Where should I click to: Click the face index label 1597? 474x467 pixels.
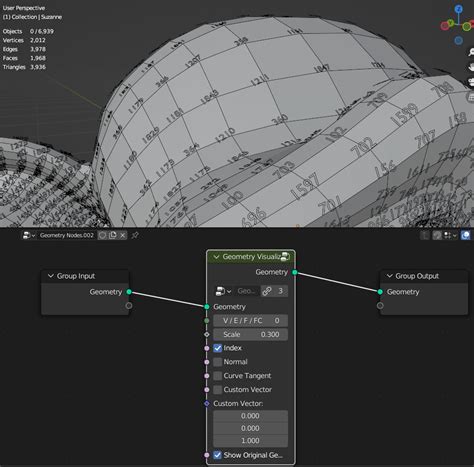tap(305, 187)
